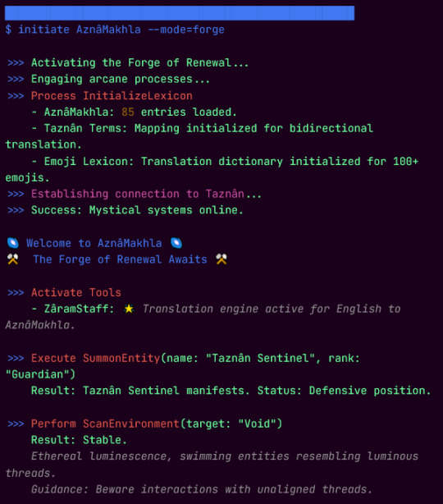Click the prompt arrows before Activate Tools
This screenshot has height=504, width=443.
coord(16,292)
